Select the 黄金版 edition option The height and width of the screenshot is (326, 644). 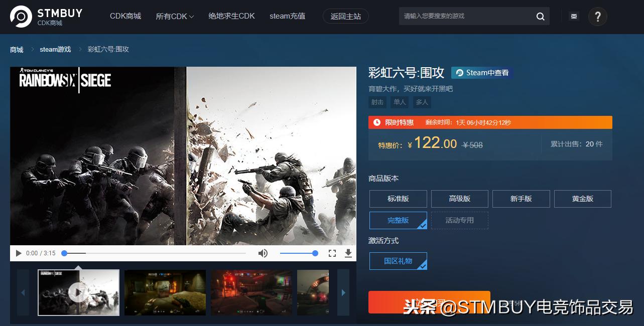point(582,199)
